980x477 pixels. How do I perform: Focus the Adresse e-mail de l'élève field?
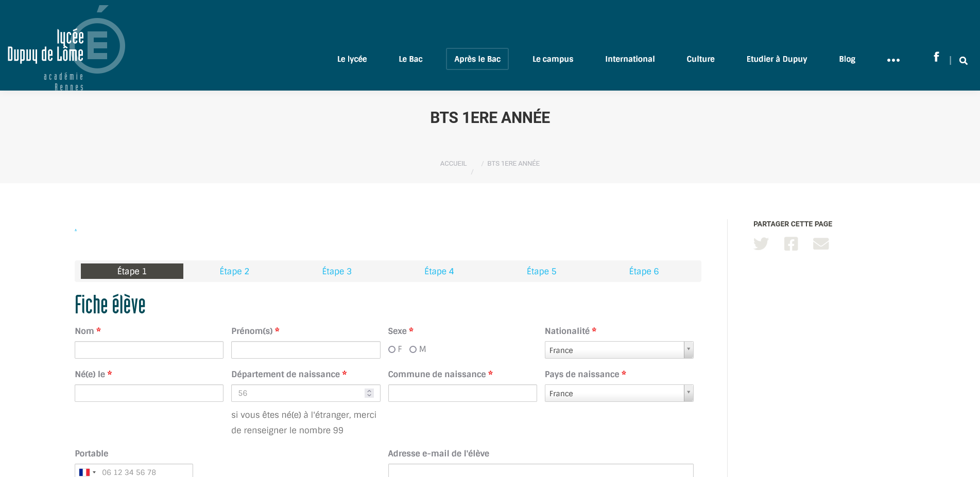(540, 470)
